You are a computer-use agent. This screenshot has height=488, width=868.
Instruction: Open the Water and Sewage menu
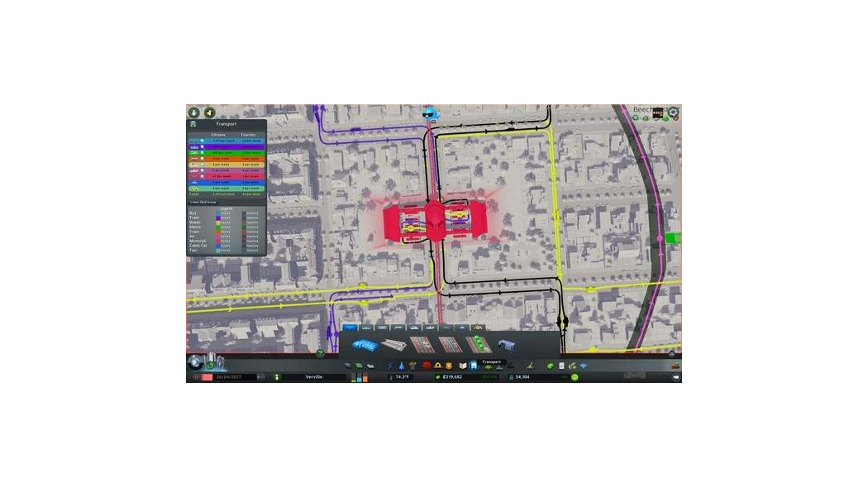pos(402,366)
